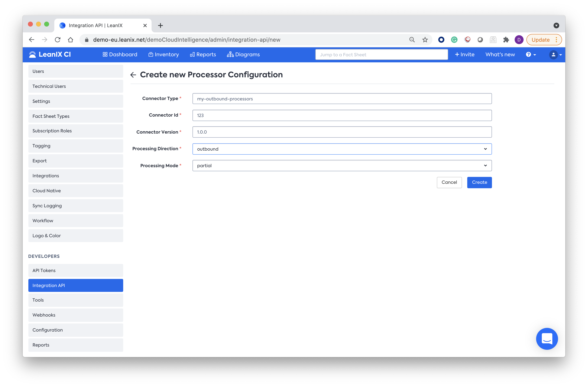Click the gray ring extension icon
Image resolution: width=588 pixels, height=387 pixels.
point(480,40)
